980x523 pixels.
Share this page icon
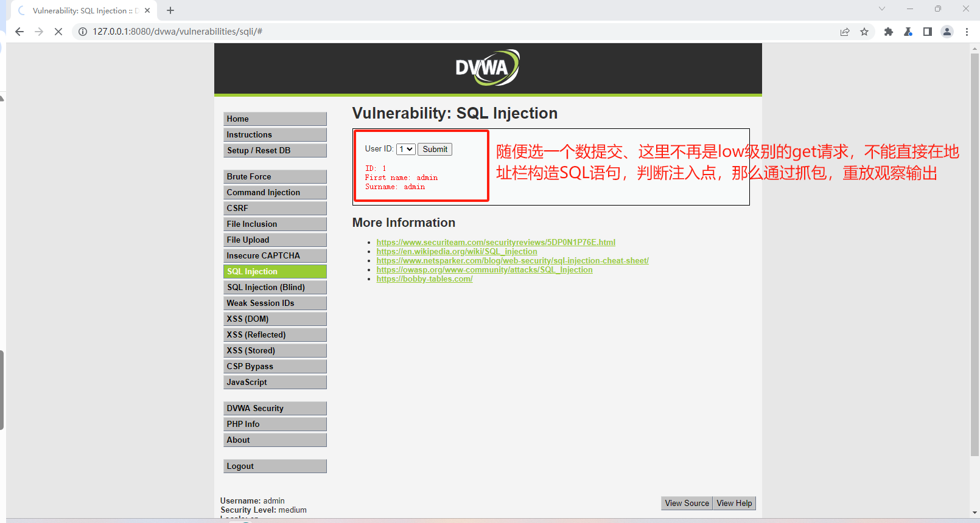[845, 32]
